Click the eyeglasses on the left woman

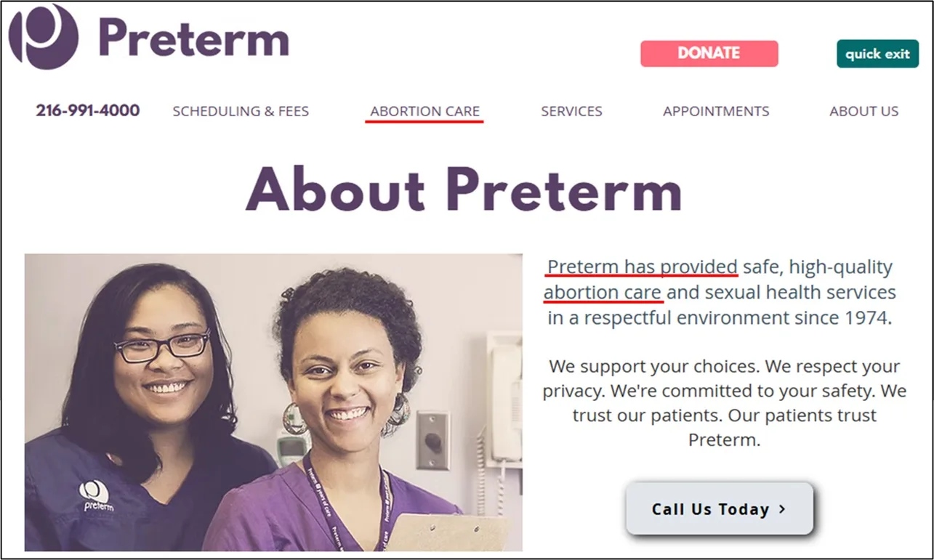[162, 347]
